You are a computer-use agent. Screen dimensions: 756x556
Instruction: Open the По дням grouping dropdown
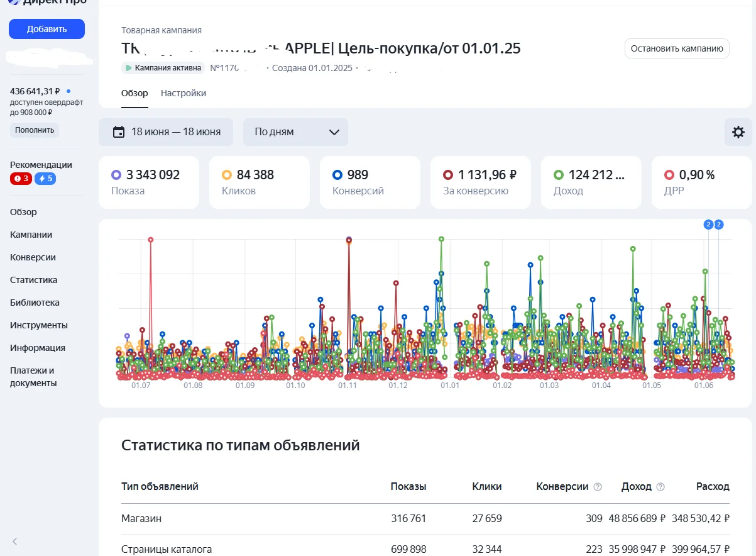coord(295,132)
